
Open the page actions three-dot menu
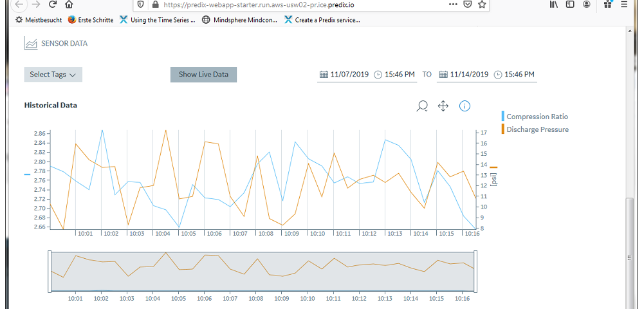tap(454, 5)
